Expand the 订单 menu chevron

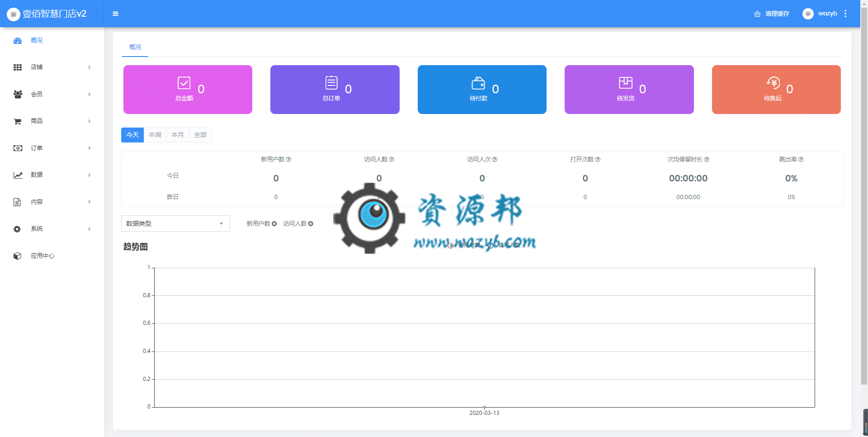(89, 148)
